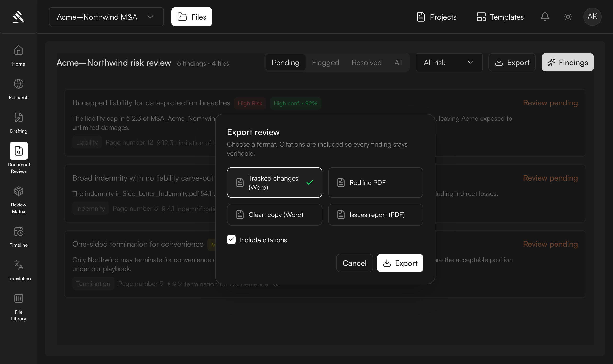Image resolution: width=613 pixels, height=364 pixels.
Task: Select Tracked changes (Word) format
Action: coord(274,182)
